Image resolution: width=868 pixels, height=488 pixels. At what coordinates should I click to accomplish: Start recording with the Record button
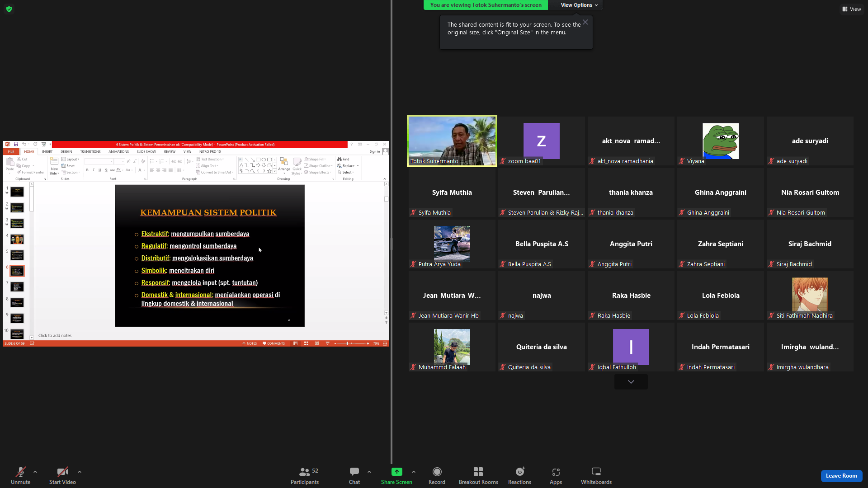437,475
